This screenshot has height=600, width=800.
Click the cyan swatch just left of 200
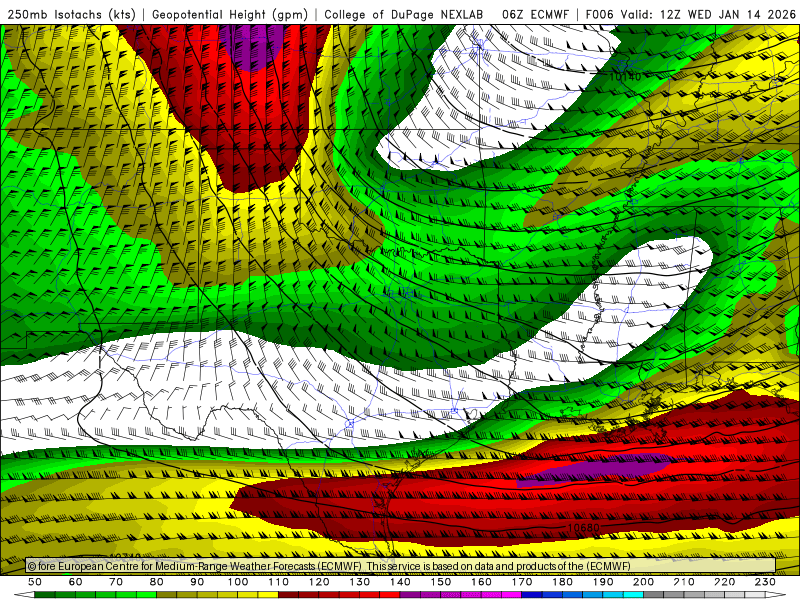pos(633,595)
